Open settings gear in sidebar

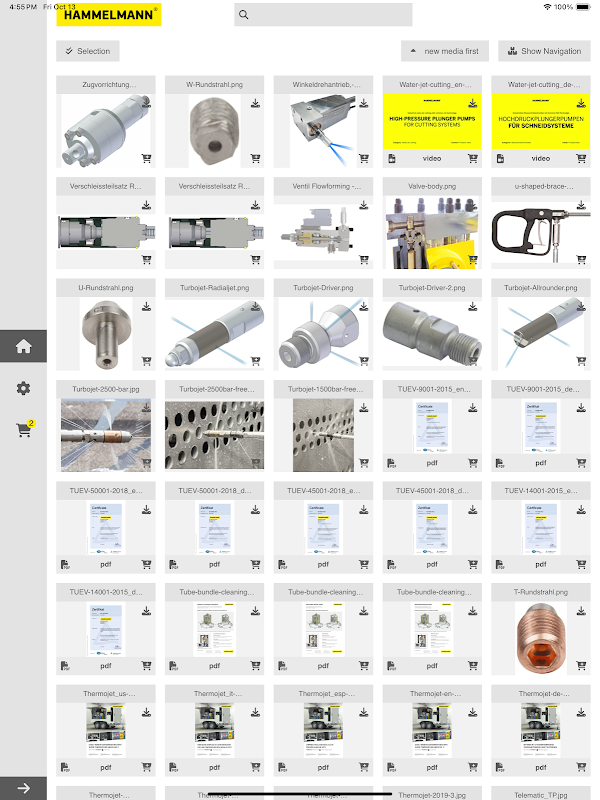click(x=23, y=388)
